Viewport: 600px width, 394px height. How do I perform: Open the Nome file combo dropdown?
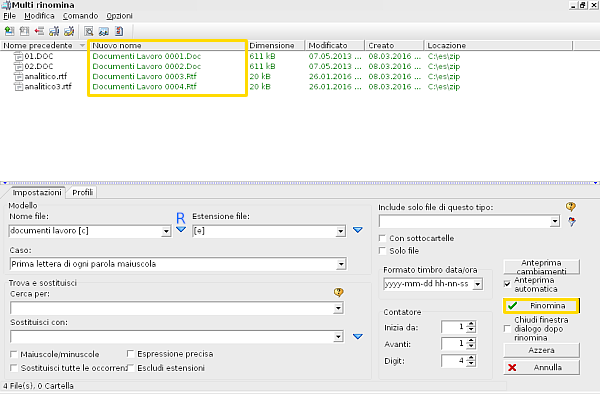pos(166,231)
